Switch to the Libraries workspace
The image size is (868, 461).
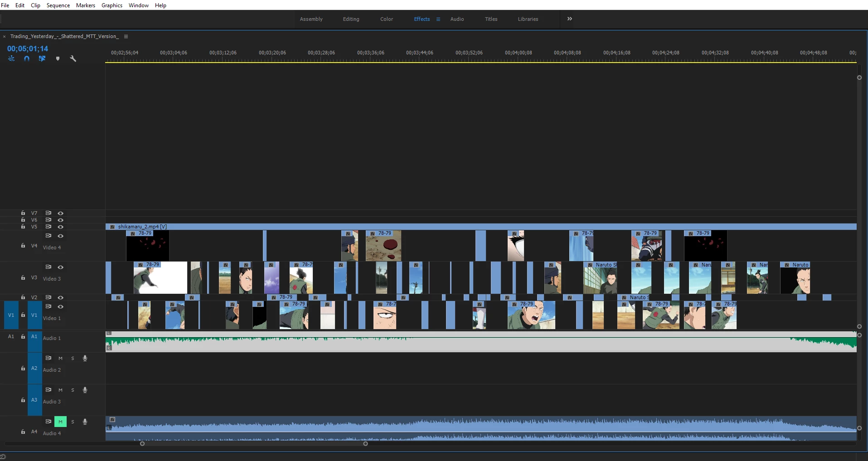tap(528, 19)
